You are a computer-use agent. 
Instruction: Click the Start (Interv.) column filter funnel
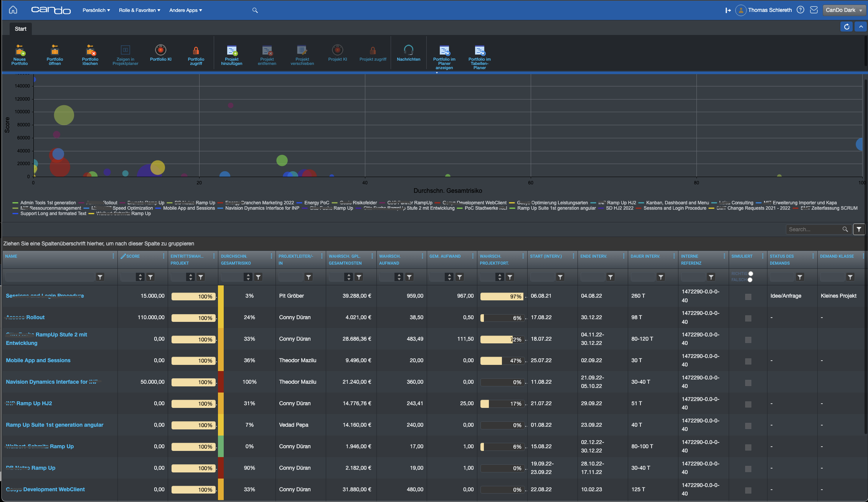560,277
